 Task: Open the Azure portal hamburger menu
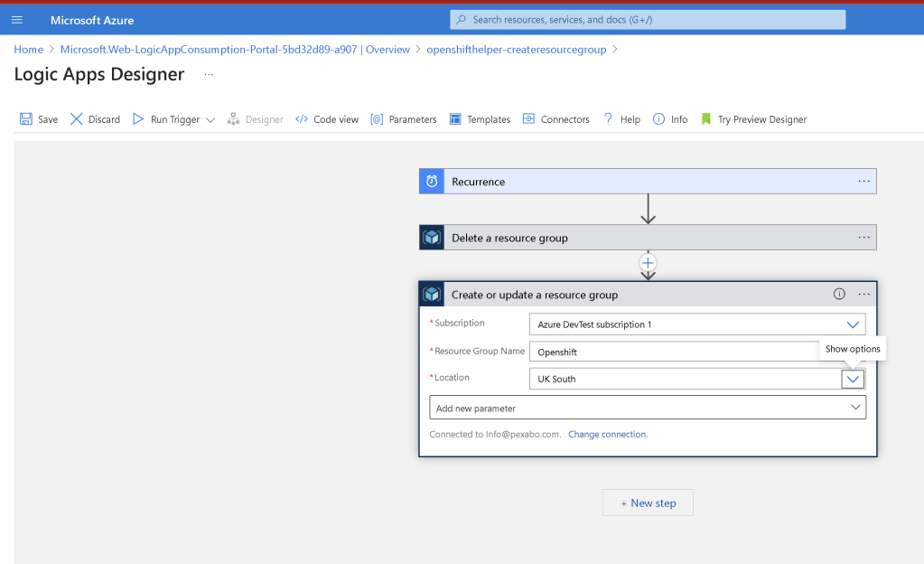[17, 20]
